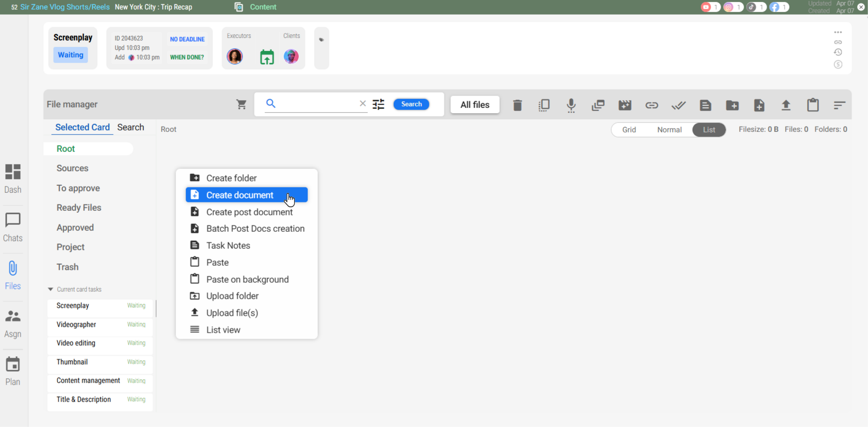This screenshot has height=427, width=868.
Task: Switch to the Search tab
Action: pyautogui.click(x=131, y=127)
